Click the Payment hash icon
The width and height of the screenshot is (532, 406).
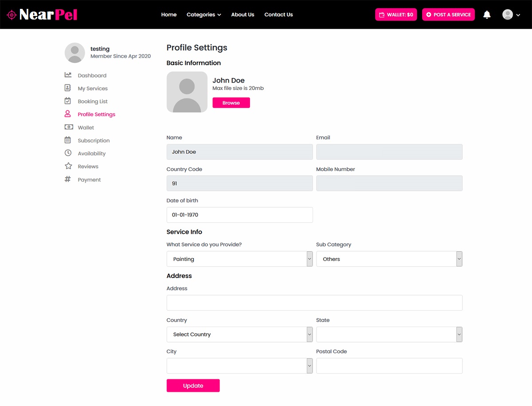pyautogui.click(x=68, y=179)
